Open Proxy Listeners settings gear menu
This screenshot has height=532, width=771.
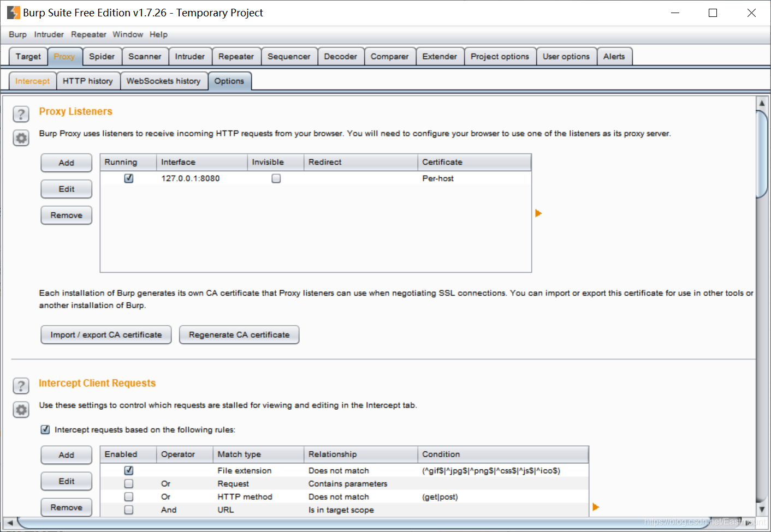tap(21, 138)
